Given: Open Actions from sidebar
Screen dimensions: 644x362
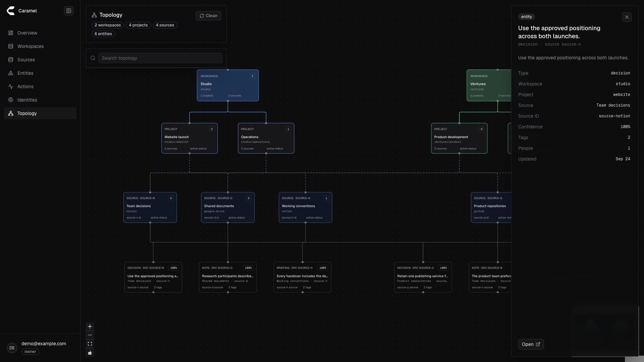Looking at the screenshot, I should tap(40, 86).
